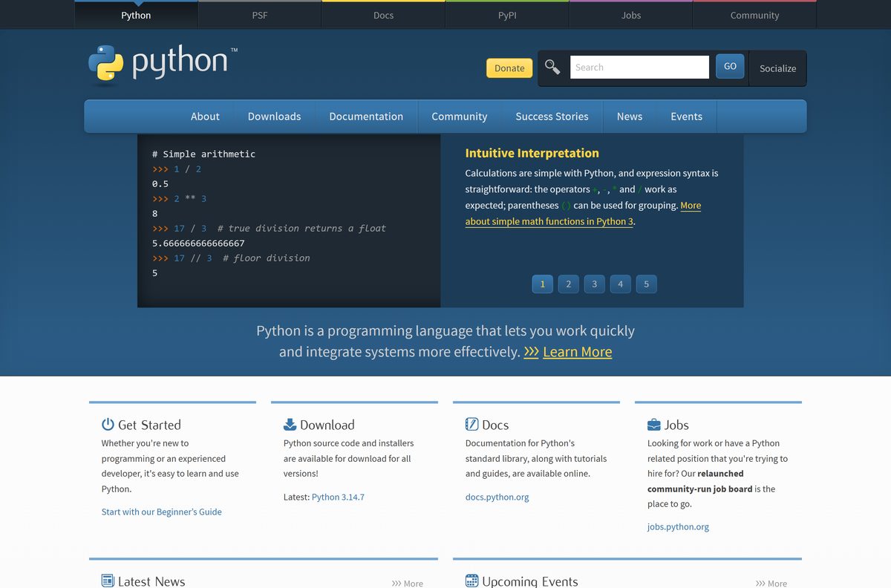Open the PyPI top tab
The height and width of the screenshot is (588, 891).
507,15
